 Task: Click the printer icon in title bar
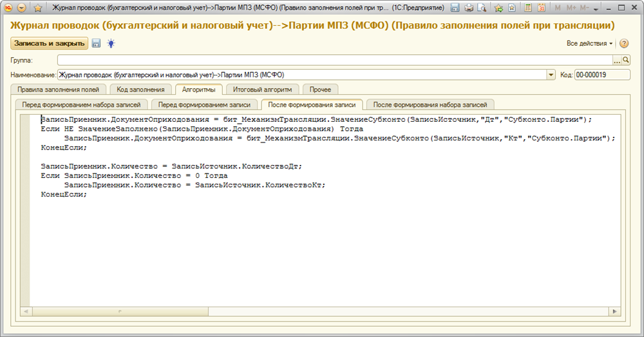coord(469,8)
